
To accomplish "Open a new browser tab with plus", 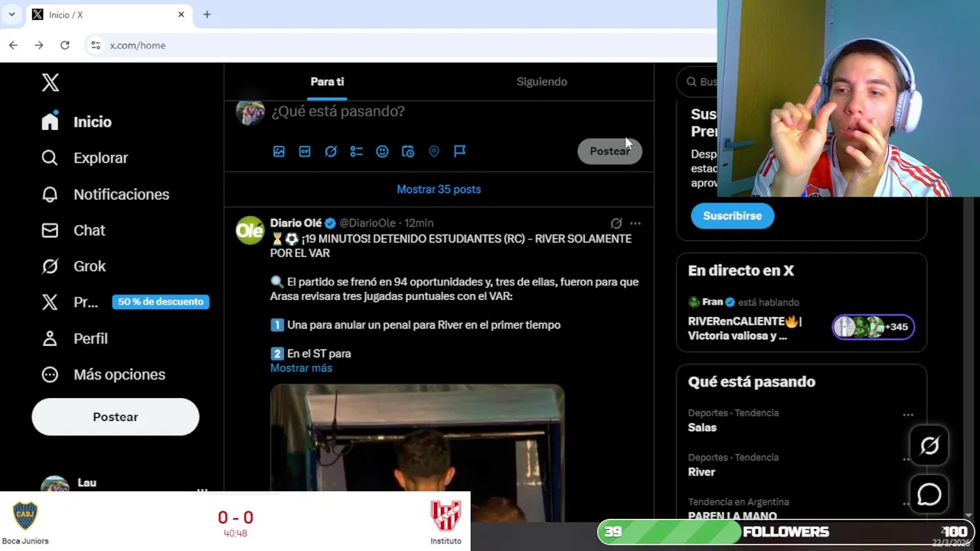I will [207, 15].
